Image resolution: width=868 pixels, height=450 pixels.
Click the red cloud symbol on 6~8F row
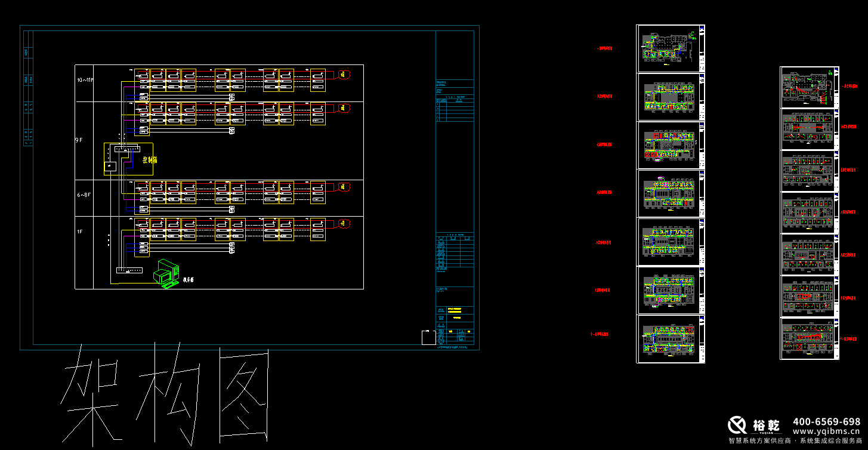(344, 187)
